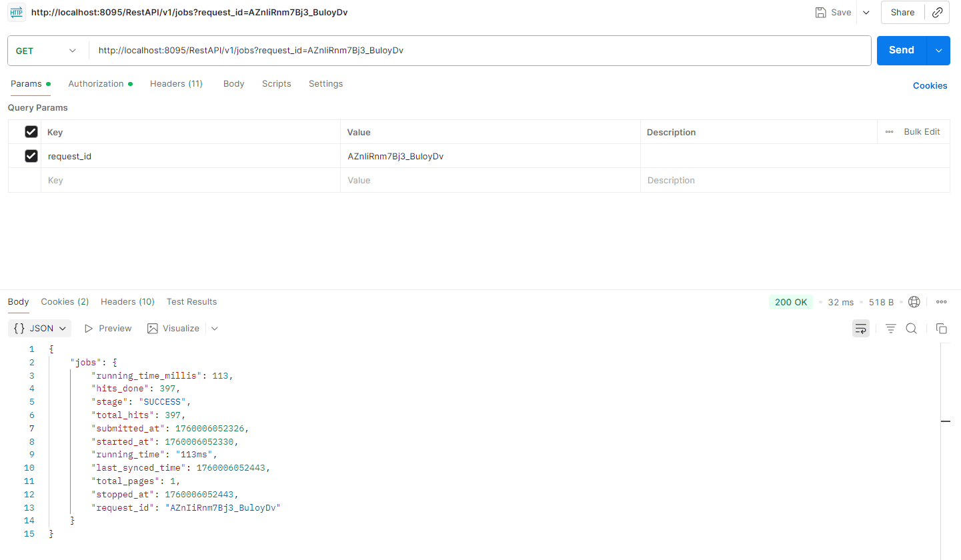Search within the response body

pyautogui.click(x=912, y=328)
